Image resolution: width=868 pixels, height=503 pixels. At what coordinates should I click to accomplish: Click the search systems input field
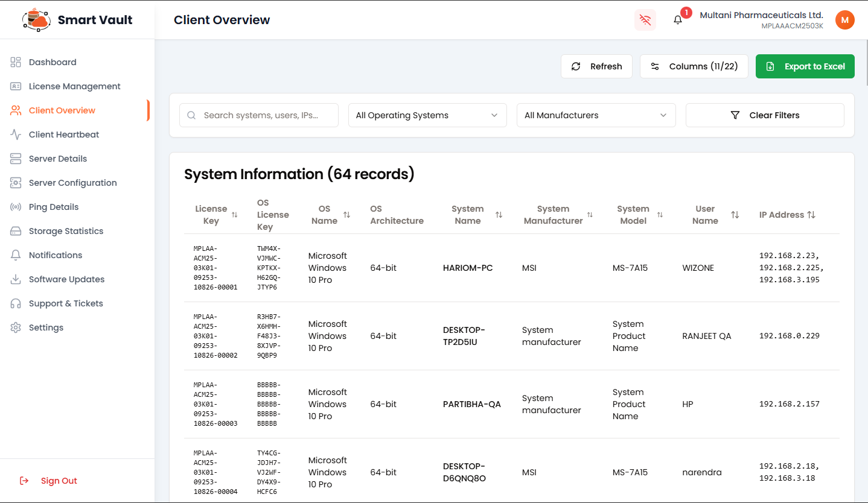[258, 115]
